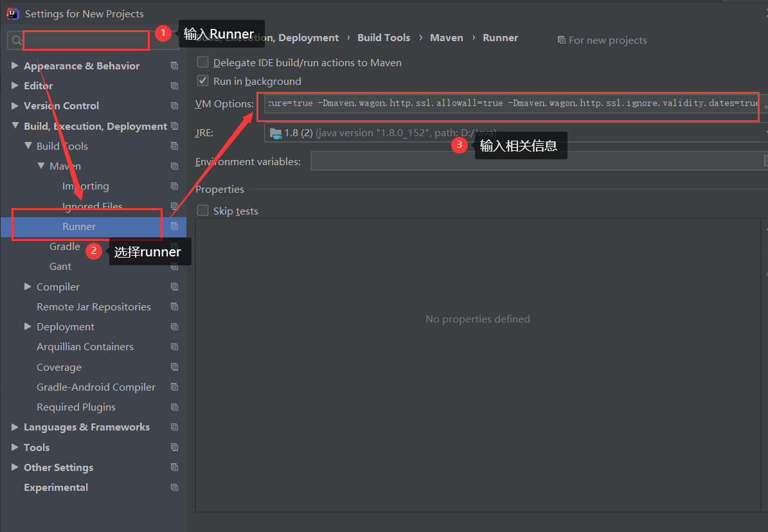Collapse Build, Execution, Deployment section
The width and height of the screenshot is (768, 532).
(15, 125)
